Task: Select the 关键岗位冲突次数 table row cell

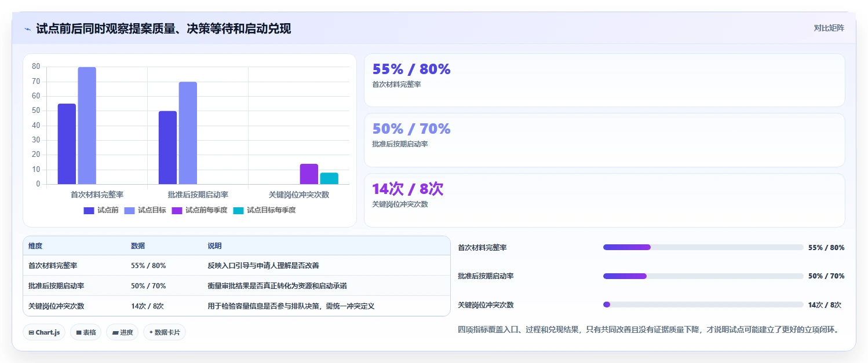Action: tap(56, 306)
